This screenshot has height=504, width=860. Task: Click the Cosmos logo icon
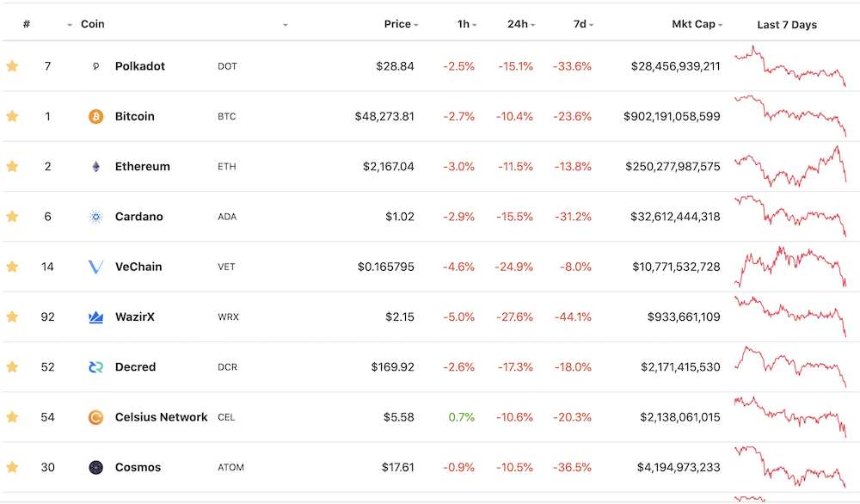(x=96, y=467)
